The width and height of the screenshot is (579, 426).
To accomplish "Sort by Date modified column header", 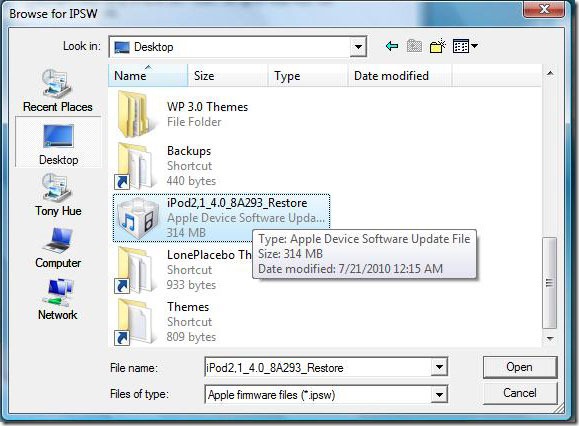I will tap(399, 76).
